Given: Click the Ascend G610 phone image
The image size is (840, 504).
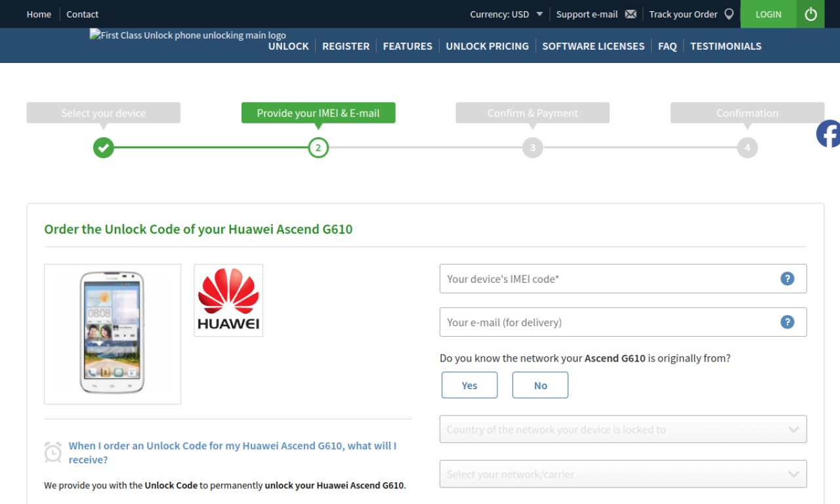Looking at the screenshot, I should coord(112,334).
